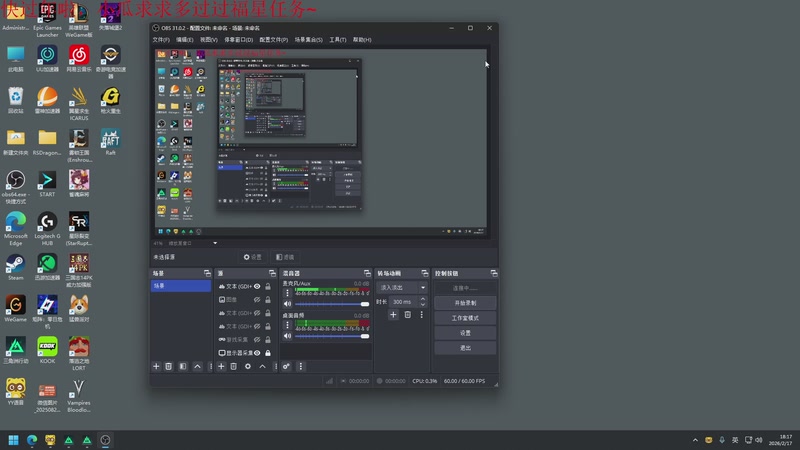
Task: Open the 编辑(E) menu
Action: [x=185, y=40]
